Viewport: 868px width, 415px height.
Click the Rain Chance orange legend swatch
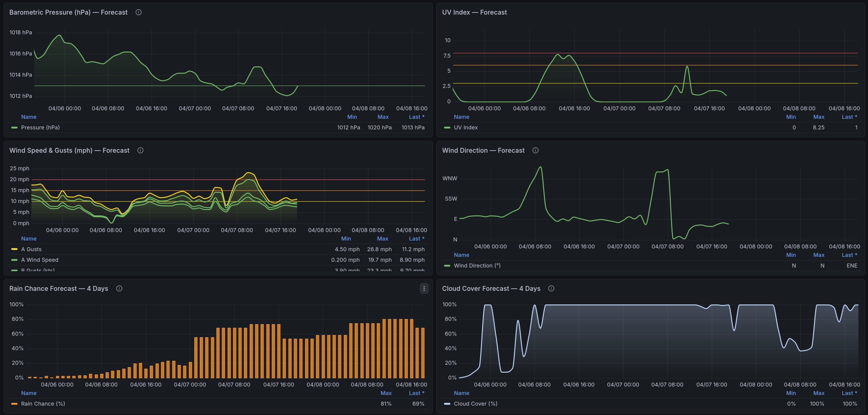click(x=14, y=403)
